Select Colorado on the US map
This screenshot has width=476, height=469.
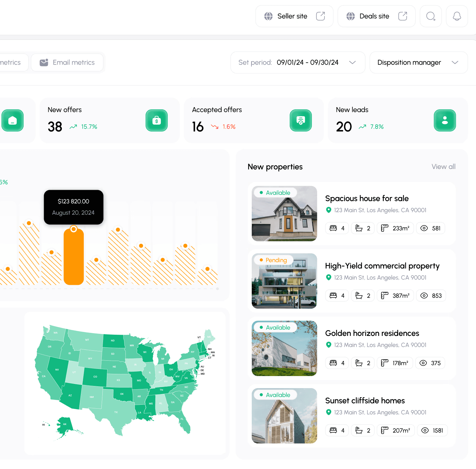point(95,377)
